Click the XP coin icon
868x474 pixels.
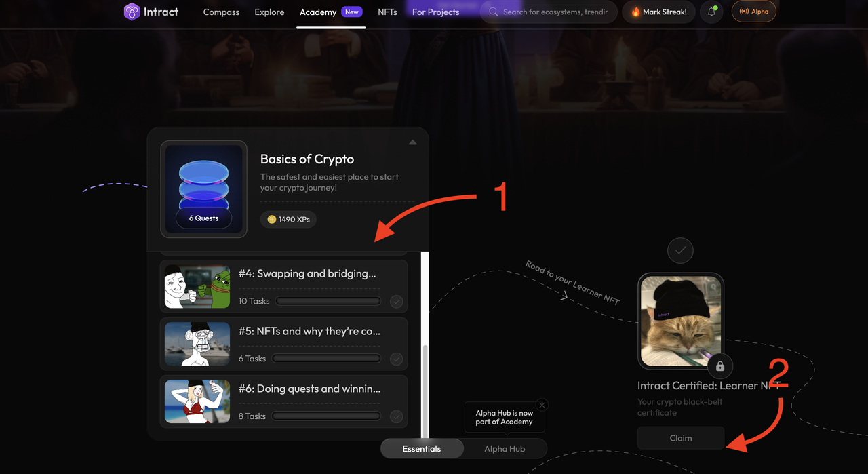click(x=272, y=219)
